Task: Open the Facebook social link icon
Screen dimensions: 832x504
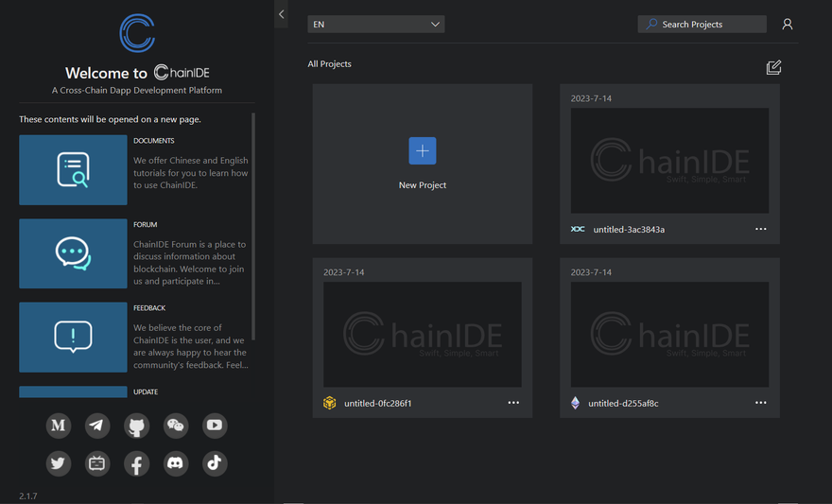Action: click(x=136, y=463)
